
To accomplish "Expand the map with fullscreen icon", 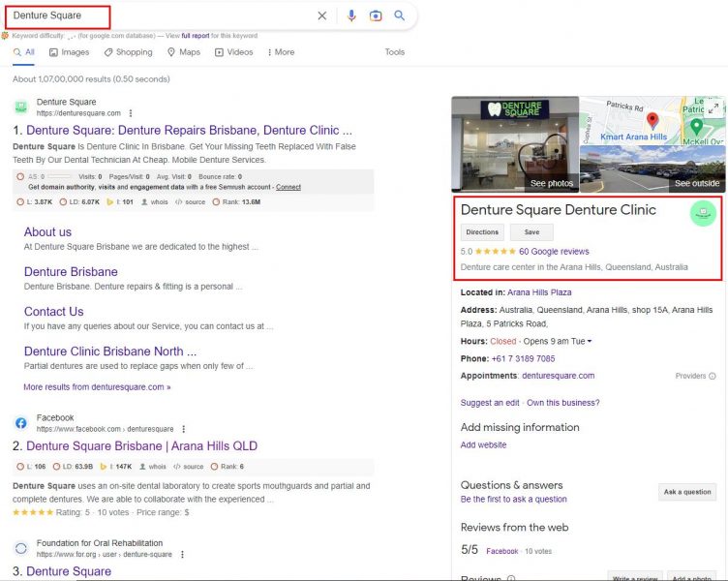I will point(714,108).
